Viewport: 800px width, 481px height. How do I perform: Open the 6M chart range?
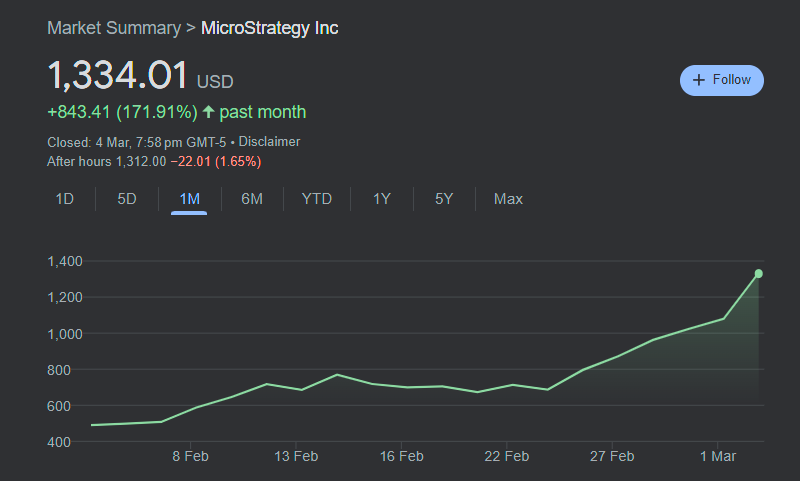(x=252, y=199)
